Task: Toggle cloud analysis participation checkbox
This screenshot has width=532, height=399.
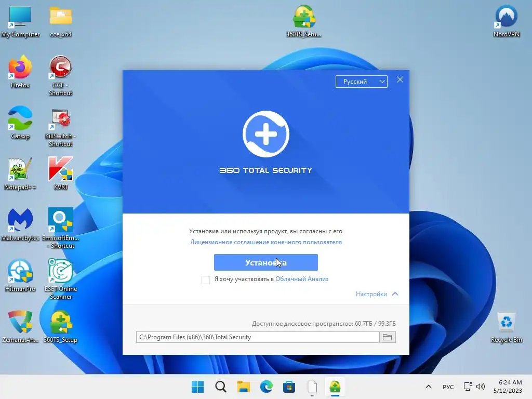Action: 206,280
